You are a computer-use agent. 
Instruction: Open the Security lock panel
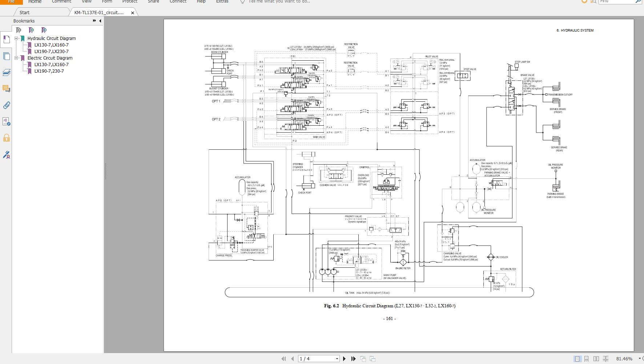(x=6, y=138)
